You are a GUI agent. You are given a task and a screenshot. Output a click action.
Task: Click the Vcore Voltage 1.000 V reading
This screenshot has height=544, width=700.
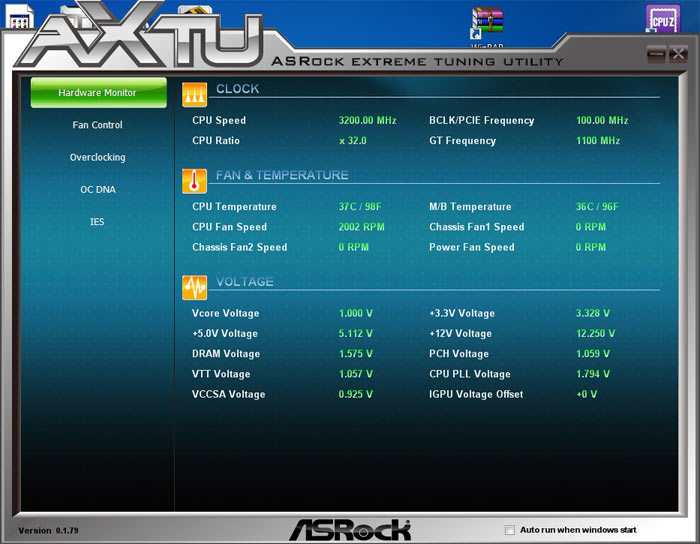click(x=355, y=314)
